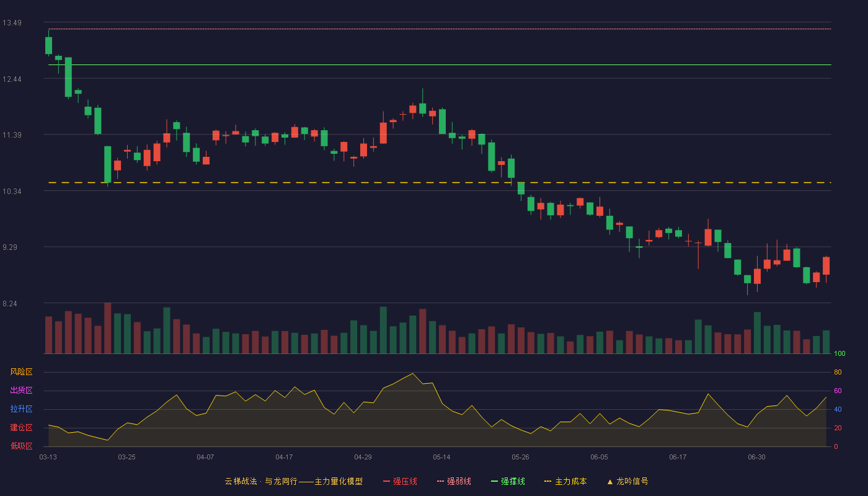
Task: Select the 建仓区 indicator zone label
Action: coord(21,428)
